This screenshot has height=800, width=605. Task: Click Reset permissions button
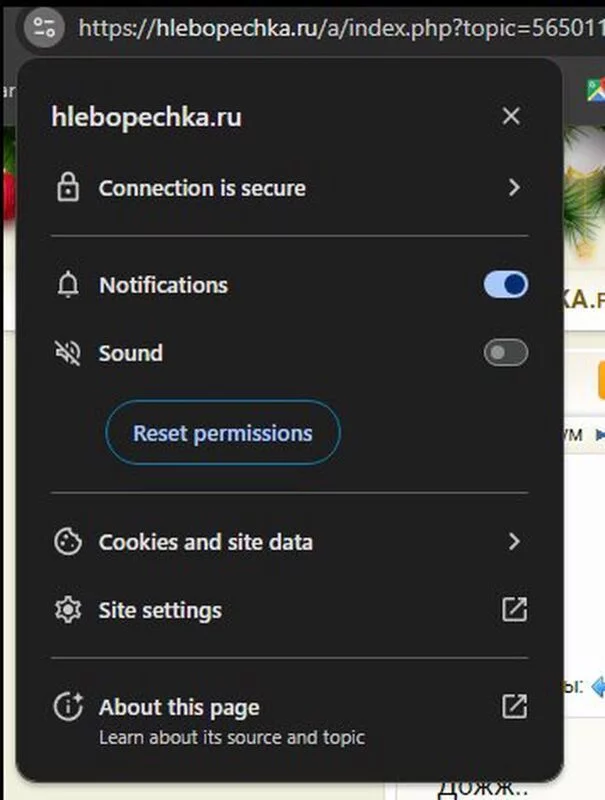(x=223, y=433)
